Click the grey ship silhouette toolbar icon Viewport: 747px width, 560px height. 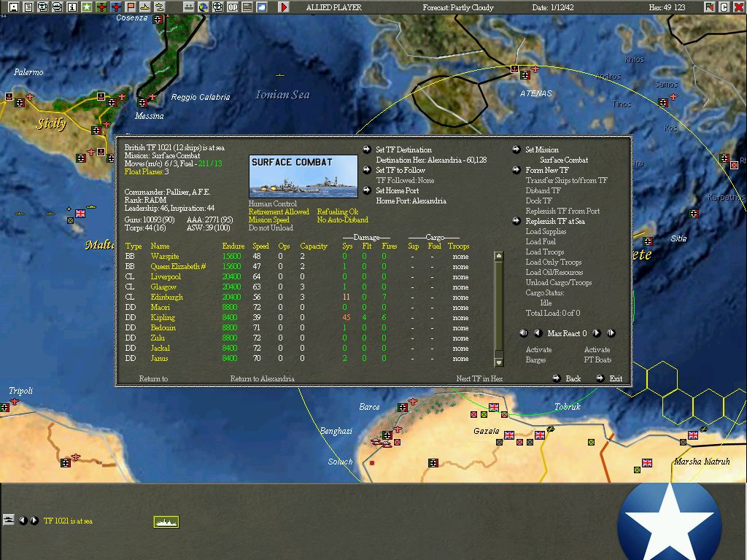tap(189, 7)
